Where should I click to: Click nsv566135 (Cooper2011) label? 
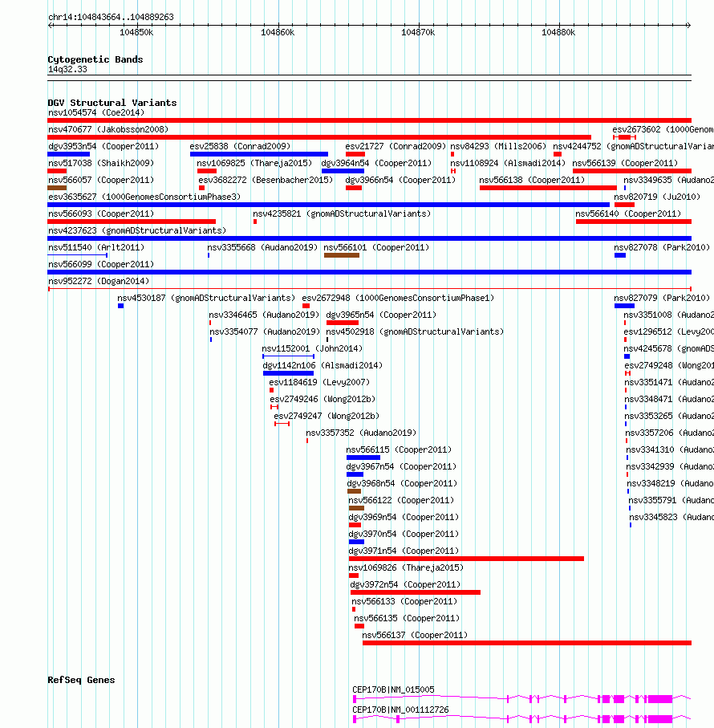pos(407,618)
